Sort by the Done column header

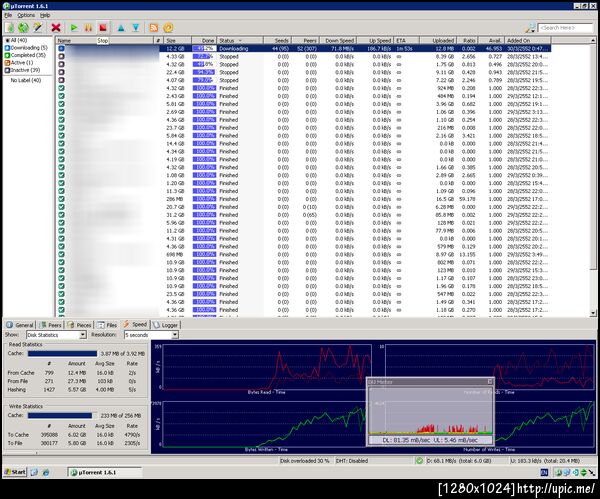click(204, 40)
